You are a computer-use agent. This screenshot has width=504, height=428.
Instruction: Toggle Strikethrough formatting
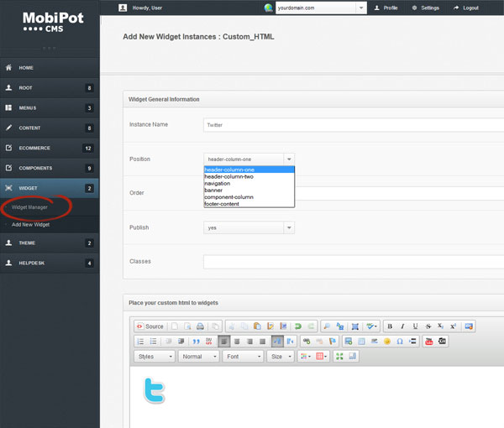coord(428,326)
